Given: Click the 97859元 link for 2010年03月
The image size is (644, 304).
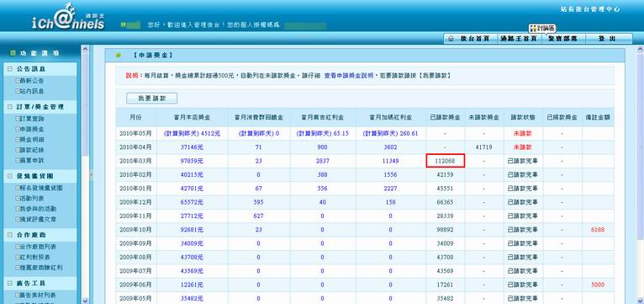Looking at the screenshot, I should point(192,161).
